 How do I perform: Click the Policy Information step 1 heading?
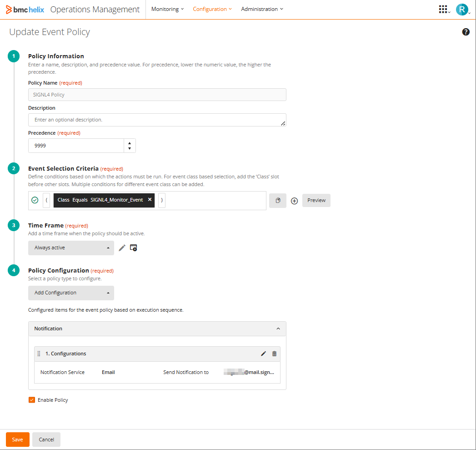(56, 56)
